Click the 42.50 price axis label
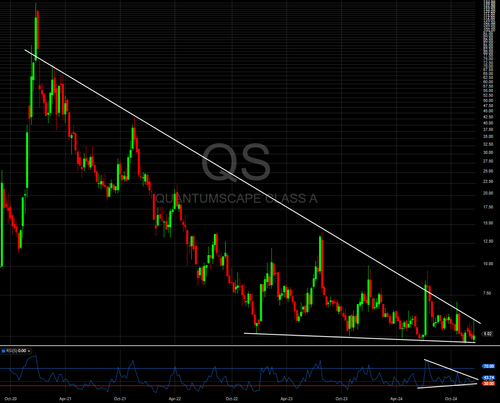This screenshot has width=500, height=403. point(488,117)
